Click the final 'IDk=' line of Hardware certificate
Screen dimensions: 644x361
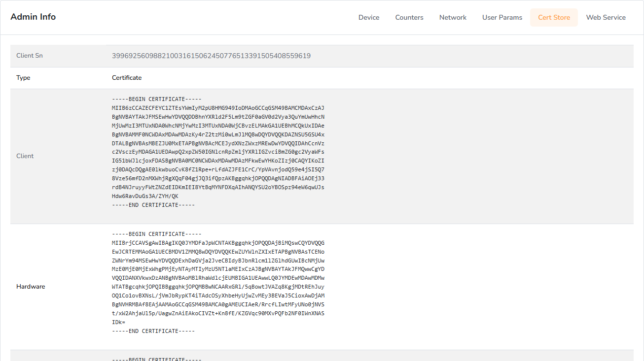click(118, 322)
